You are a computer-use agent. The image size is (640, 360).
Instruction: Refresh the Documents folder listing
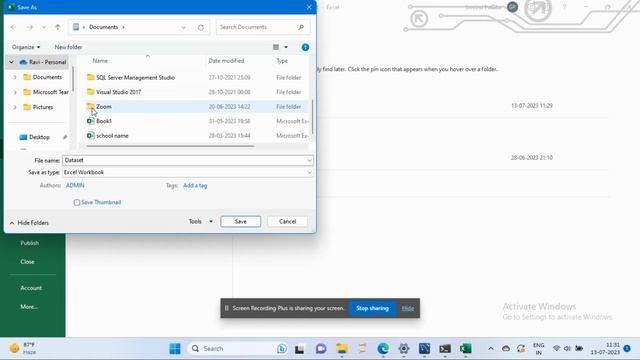pos(201,27)
